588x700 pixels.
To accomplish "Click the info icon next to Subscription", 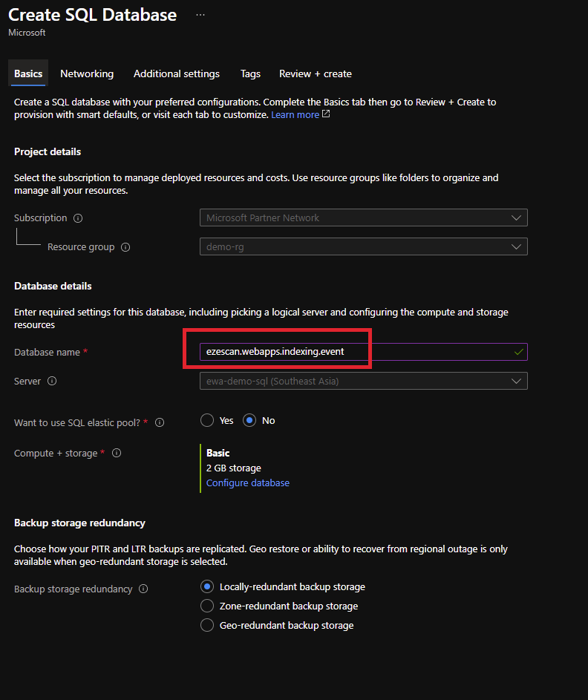I will click(78, 218).
